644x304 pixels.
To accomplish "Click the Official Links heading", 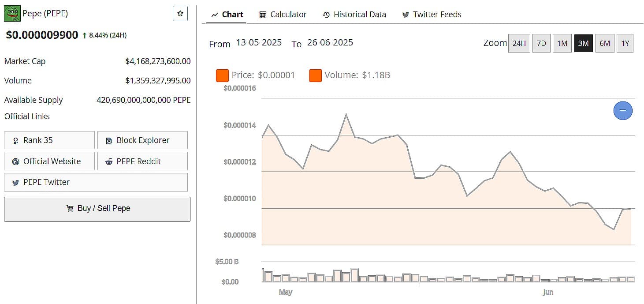I will point(27,116).
